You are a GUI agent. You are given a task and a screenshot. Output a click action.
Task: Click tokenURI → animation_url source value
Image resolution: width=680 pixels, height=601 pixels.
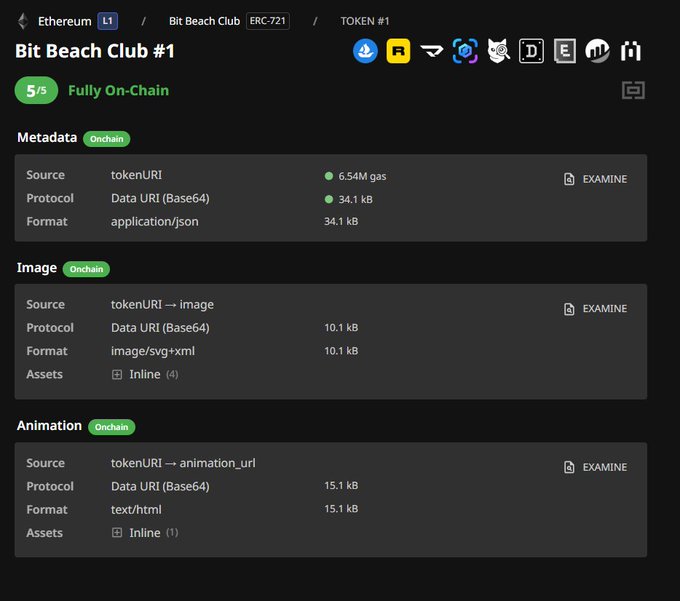coord(183,463)
